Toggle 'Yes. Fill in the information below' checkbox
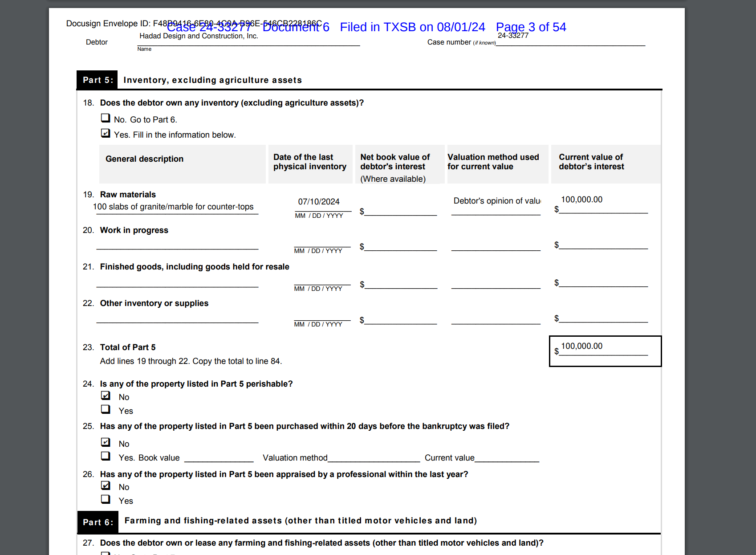 point(106,133)
